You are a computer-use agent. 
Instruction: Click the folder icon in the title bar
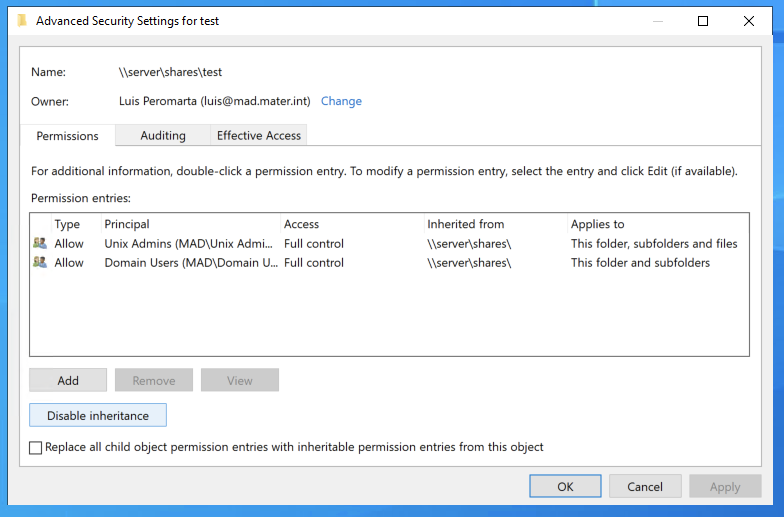22,20
